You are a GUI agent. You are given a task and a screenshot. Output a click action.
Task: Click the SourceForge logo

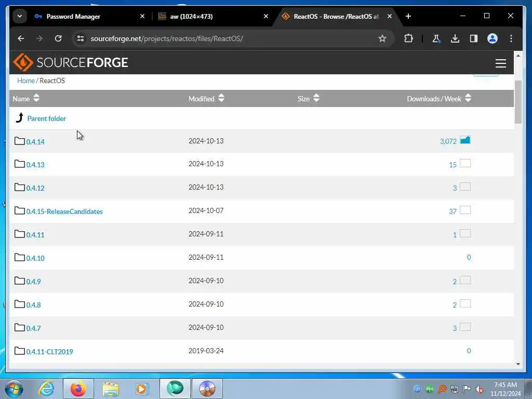click(x=71, y=62)
